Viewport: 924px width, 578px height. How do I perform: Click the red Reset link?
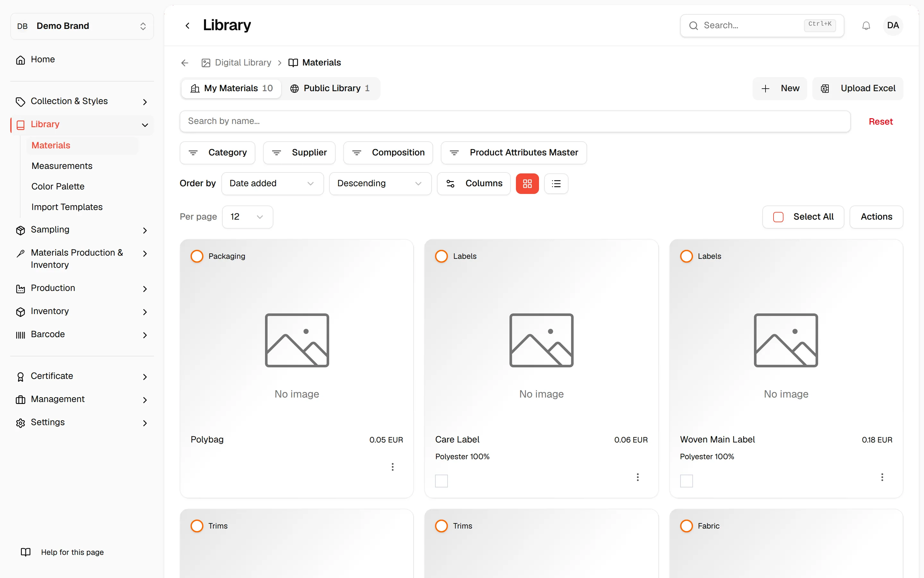[880, 122]
